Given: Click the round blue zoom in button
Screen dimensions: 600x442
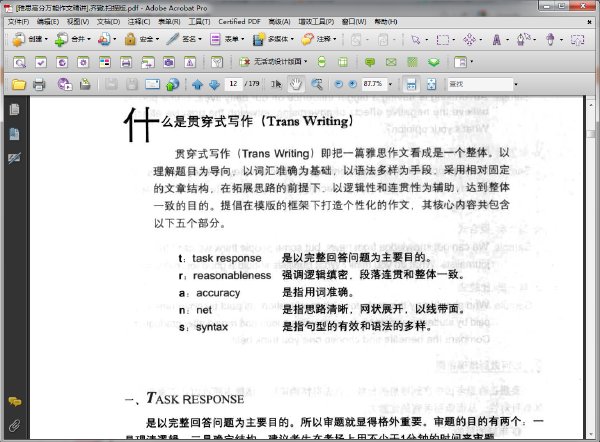Looking at the screenshot, I should pyautogui.click(x=353, y=84).
